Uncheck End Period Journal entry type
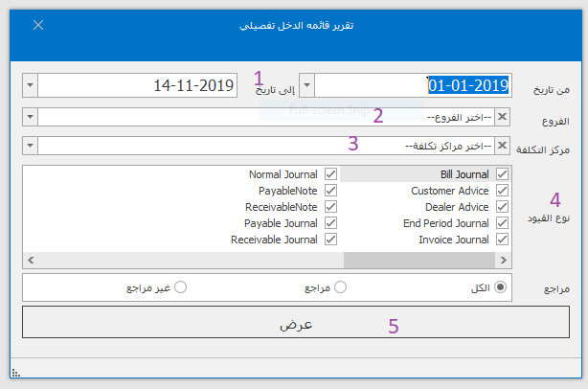This screenshot has height=389, width=588. point(503,223)
